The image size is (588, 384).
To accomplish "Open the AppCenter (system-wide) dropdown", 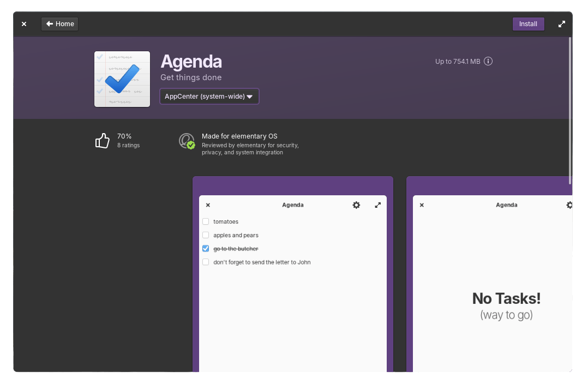I will tap(209, 97).
